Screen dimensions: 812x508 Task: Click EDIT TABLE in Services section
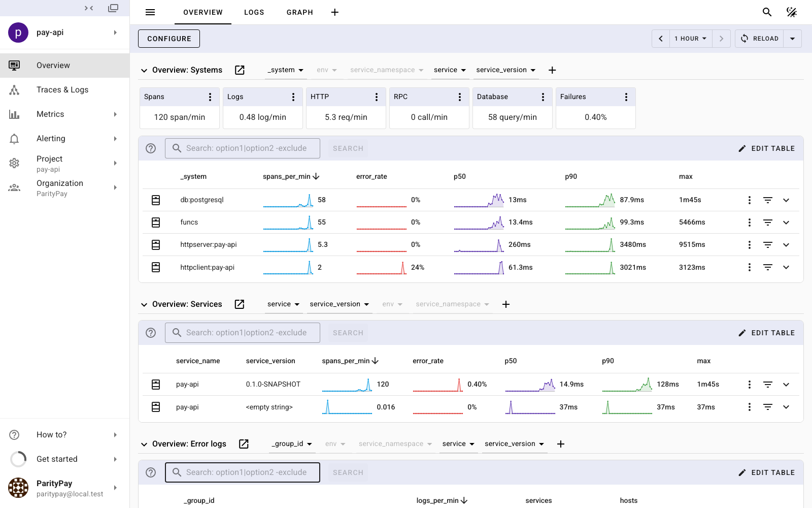[766, 333]
